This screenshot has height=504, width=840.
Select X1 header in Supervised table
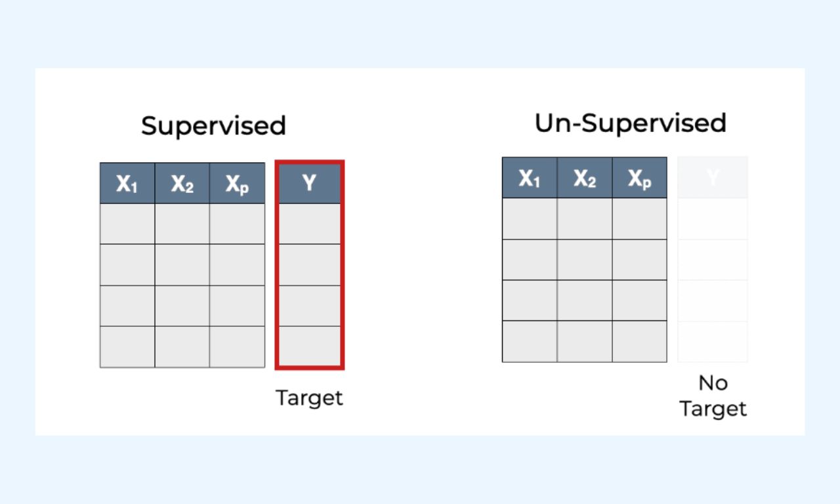pos(127,183)
